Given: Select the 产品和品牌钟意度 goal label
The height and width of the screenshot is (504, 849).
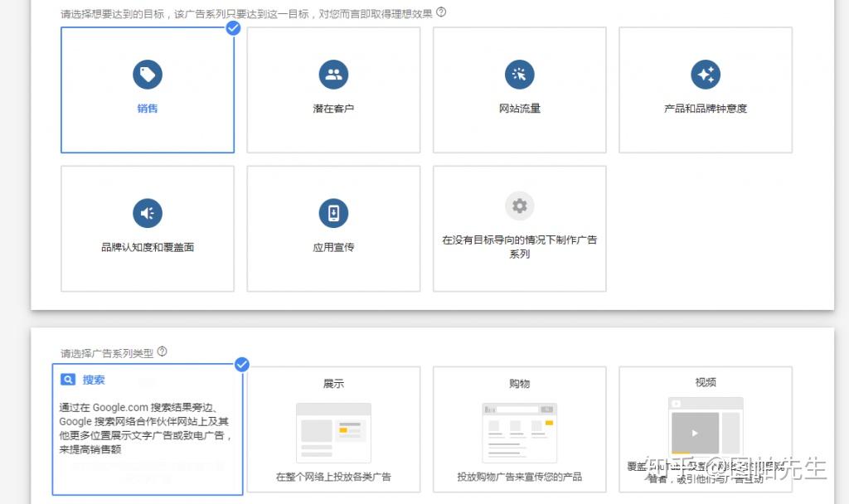Looking at the screenshot, I should click(x=706, y=109).
